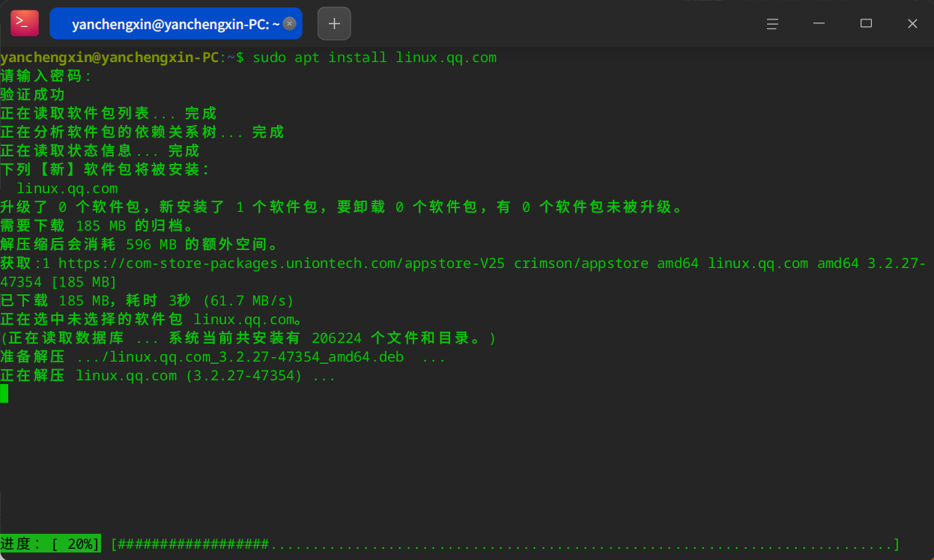This screenshot has width=934, height=560.
Task: Click the command text 'sudo apt install linux.qq.com'
Action: coord(374,58)
